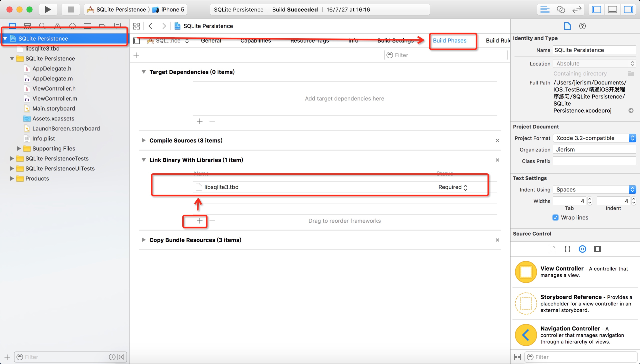Toggle the Navigator pane visibility
This screenshot has height=364, width=640.
point(596,10)
